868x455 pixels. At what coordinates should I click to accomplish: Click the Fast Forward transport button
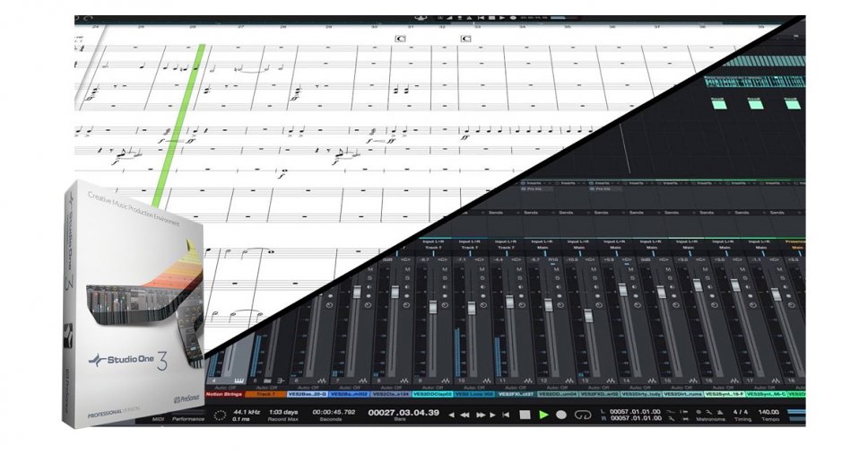tap(482, 415)
